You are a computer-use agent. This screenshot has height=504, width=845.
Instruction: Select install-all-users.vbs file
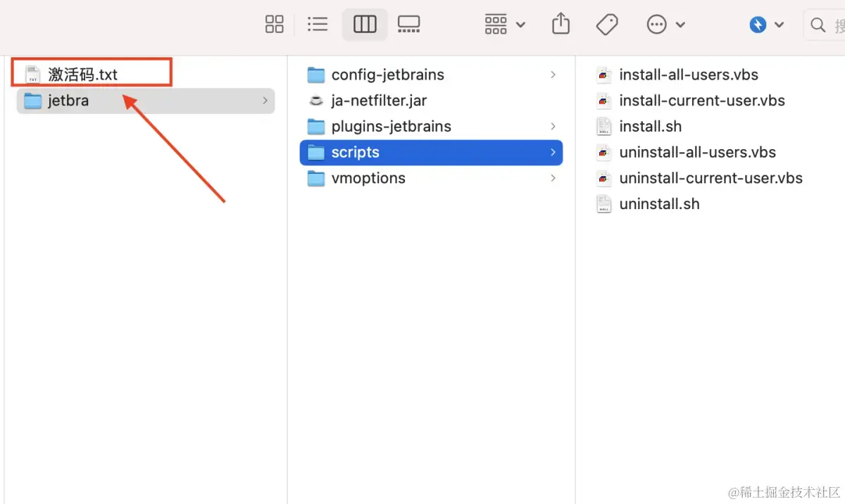click(689, 75)
